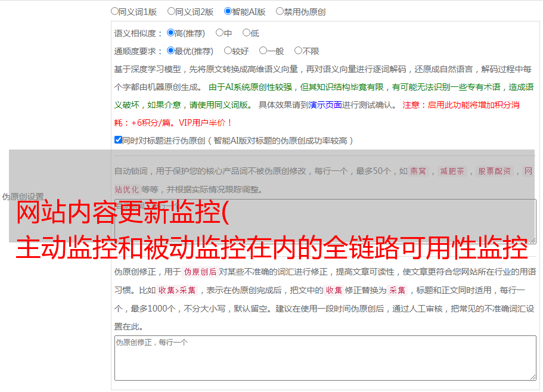Click into the 自动锁词 textarea
543x392 pixels.
(x=325, y=222)
